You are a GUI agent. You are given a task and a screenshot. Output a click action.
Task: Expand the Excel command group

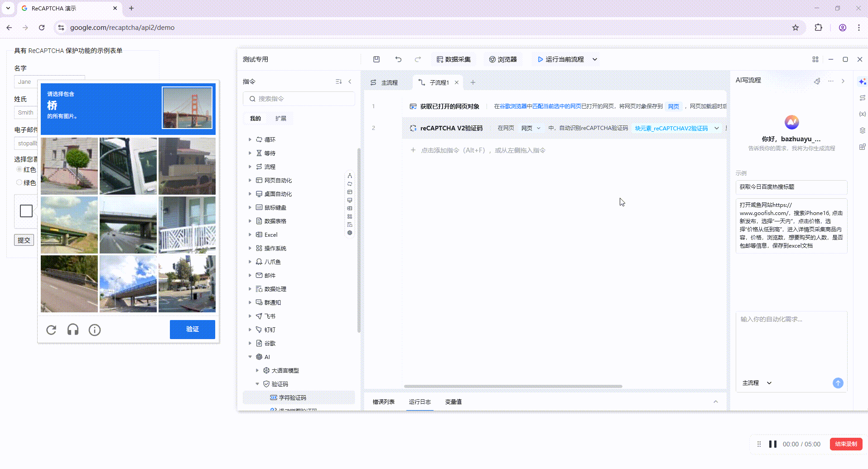coord(250,234)
